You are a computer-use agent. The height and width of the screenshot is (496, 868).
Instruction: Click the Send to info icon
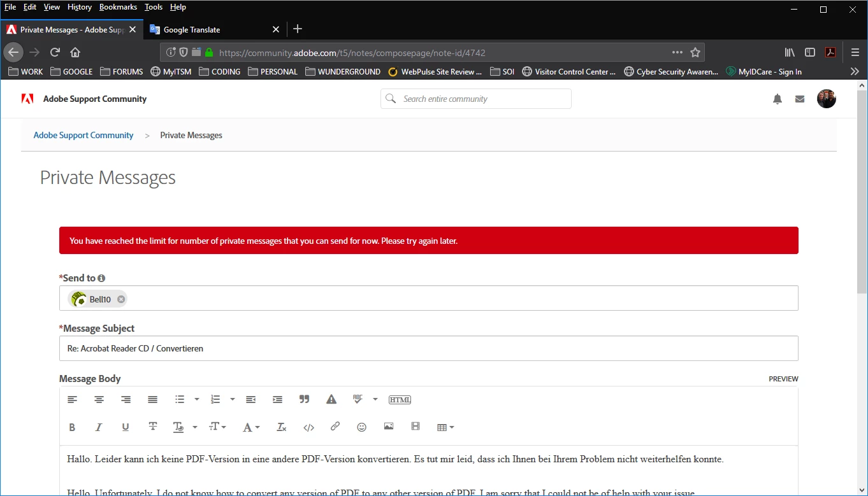click(101, 278)
